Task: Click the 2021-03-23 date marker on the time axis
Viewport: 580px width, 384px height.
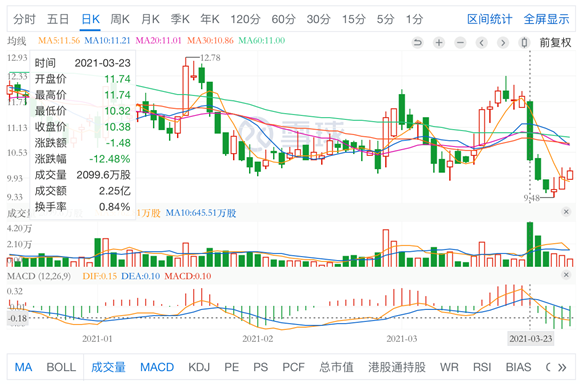Action: click(530, 338)
